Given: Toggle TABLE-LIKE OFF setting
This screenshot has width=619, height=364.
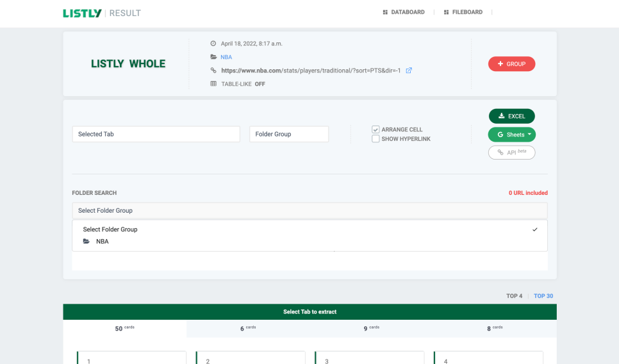Looking at the screenshot, I should pos(243,84).
